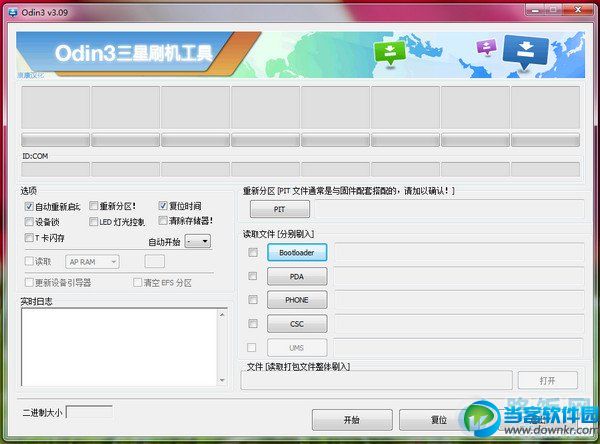The image size is (600, 444).
Task: Tick the checkbox beside PDA
Action: 253,276
